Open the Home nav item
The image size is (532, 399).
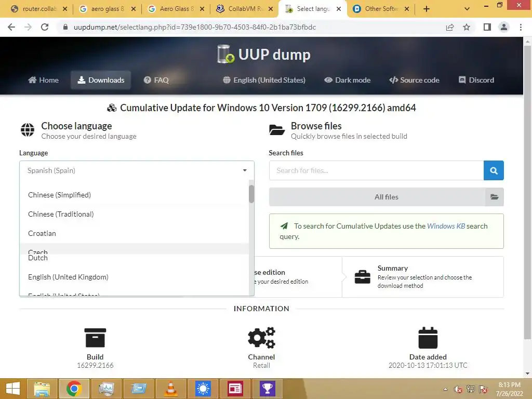click(44, 80)
